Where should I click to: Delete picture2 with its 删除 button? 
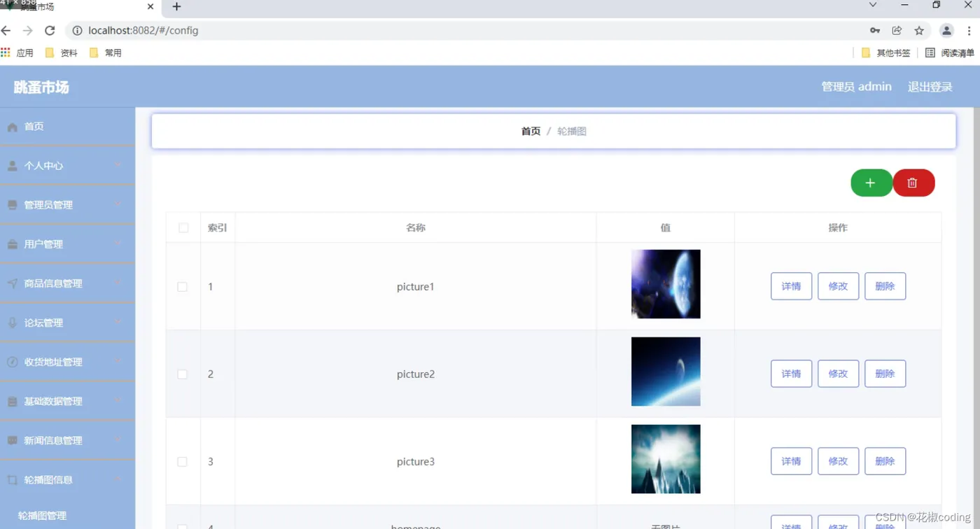click(885, 374)
